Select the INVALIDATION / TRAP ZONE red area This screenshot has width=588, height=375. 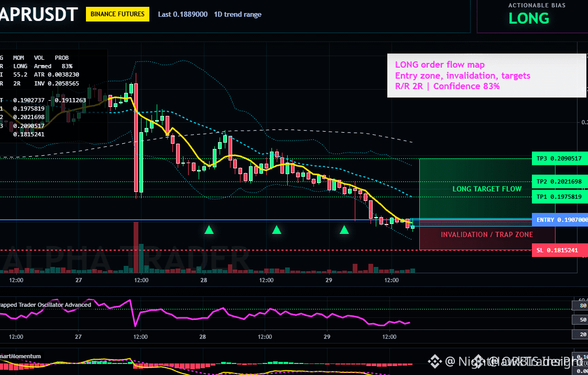tap(487, 234)
